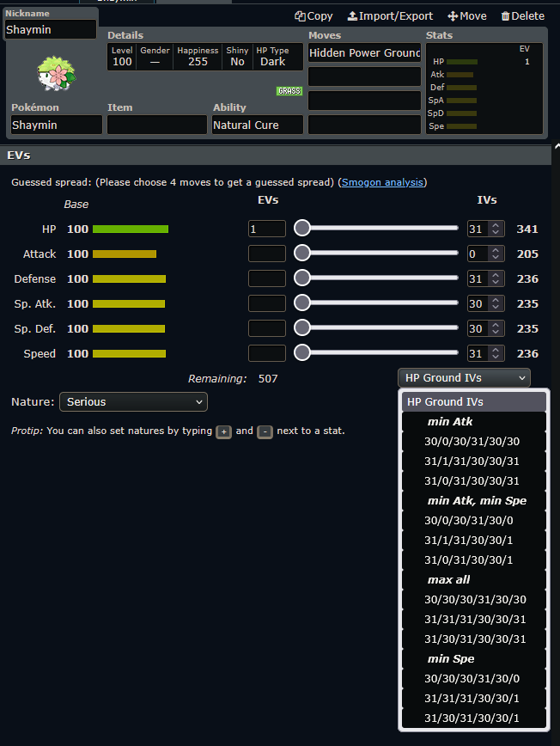This screenshot has height=746, width=560.
Task: Open Import/Export for this set
Action: coord(390,16)
